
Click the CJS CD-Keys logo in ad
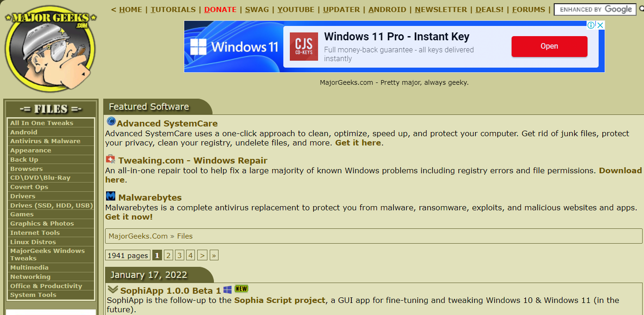[304, 46]
